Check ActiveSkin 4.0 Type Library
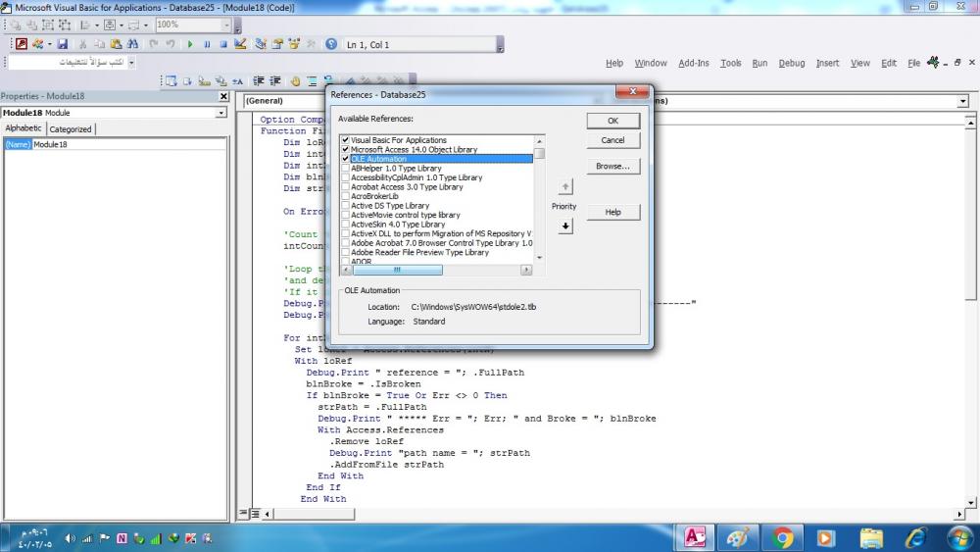980x552 pixels. tap(346, 225)
